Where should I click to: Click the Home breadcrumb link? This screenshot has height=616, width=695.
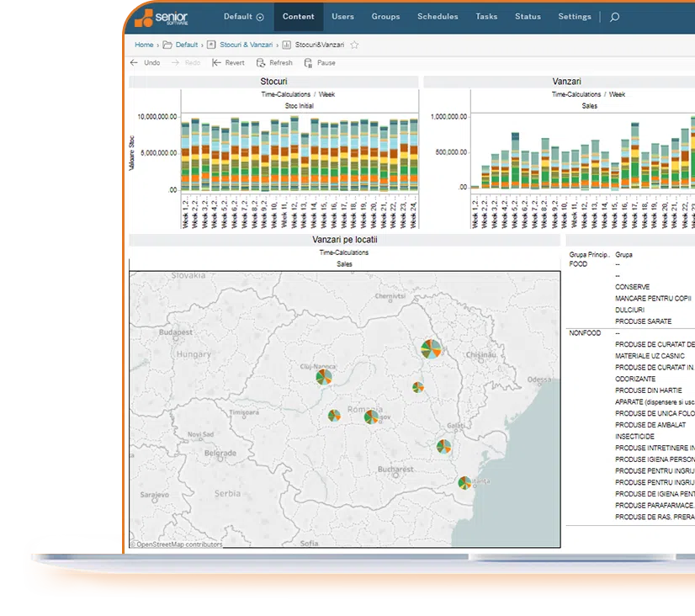[144, 45]
